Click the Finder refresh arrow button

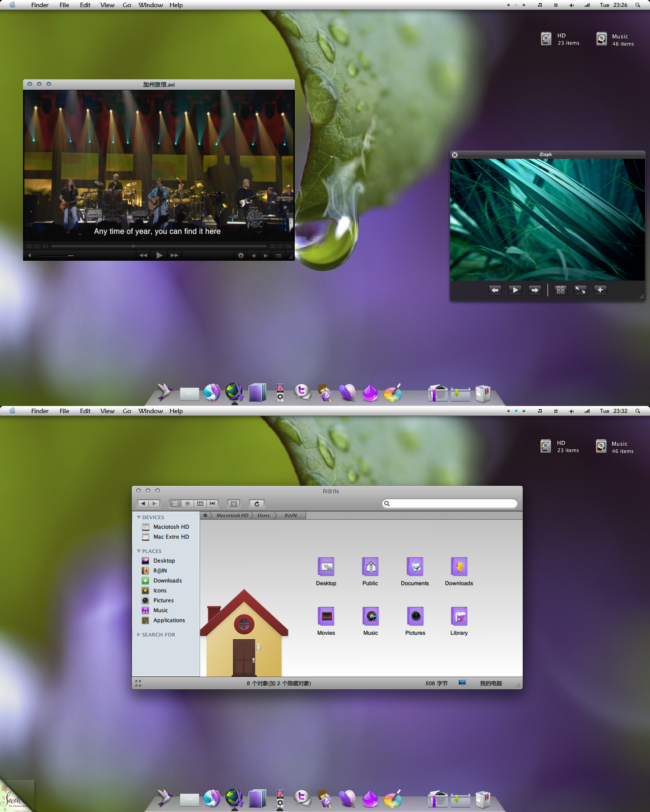pos(257,503)
